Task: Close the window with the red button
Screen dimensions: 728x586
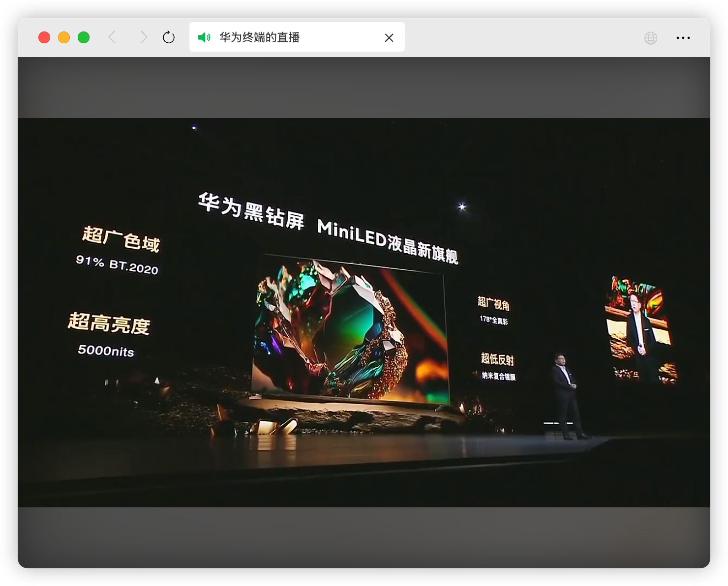Action: click(x=44, y=37)
